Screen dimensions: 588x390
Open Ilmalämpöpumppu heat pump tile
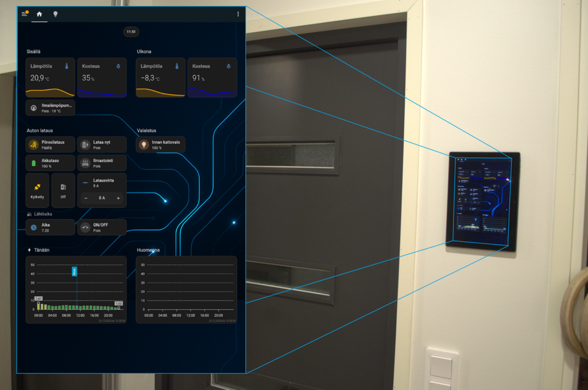point(51,108)
